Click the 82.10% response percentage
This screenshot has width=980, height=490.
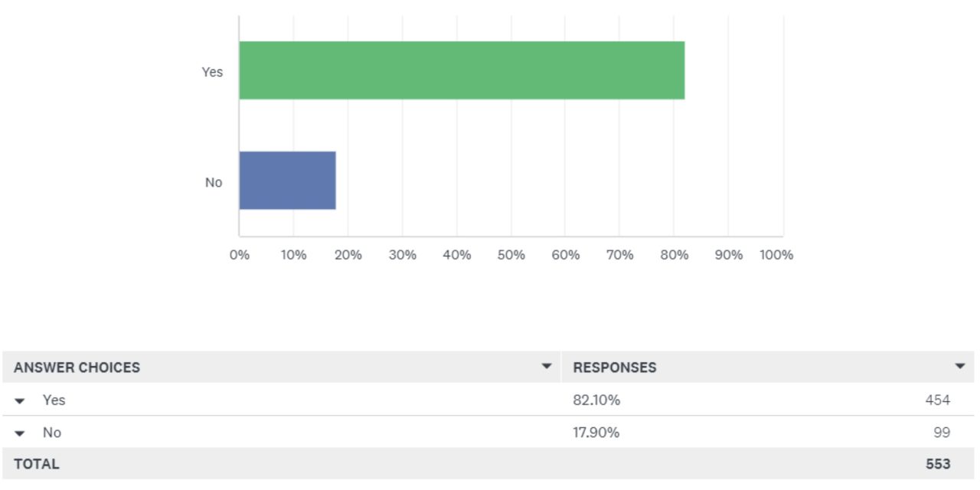596,400
